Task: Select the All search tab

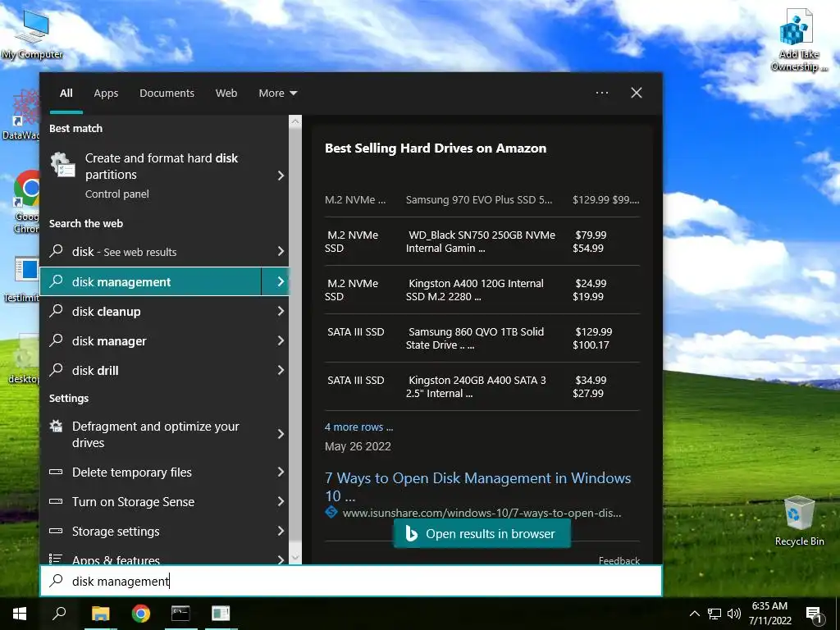Action: (x=66, y=94)
